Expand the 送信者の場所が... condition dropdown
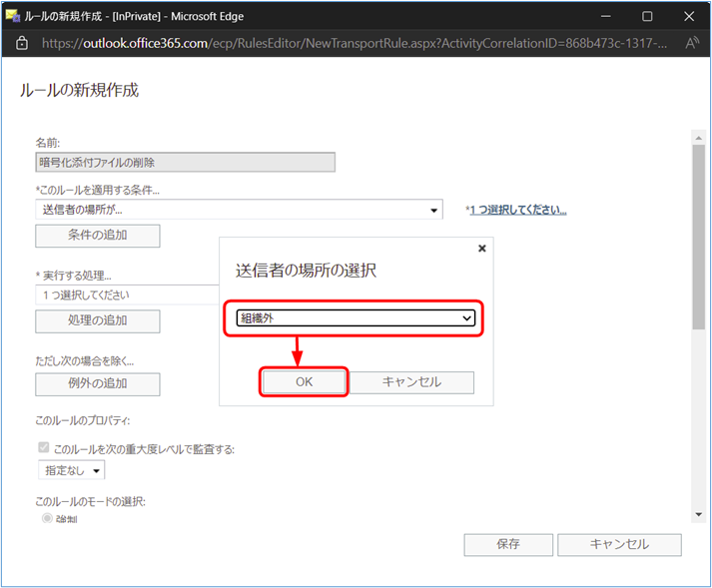The height and width of the screenshot is (588, 712). (239, 210)
